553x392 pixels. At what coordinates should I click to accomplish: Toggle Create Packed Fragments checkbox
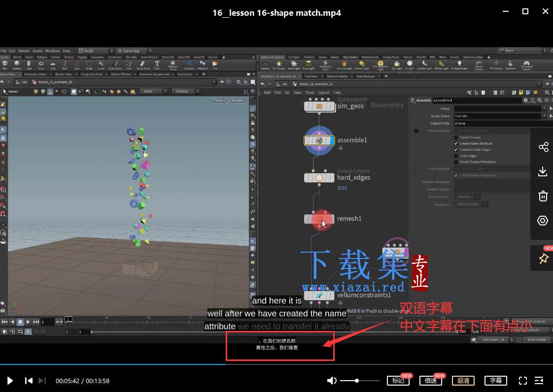pos(456,175)
